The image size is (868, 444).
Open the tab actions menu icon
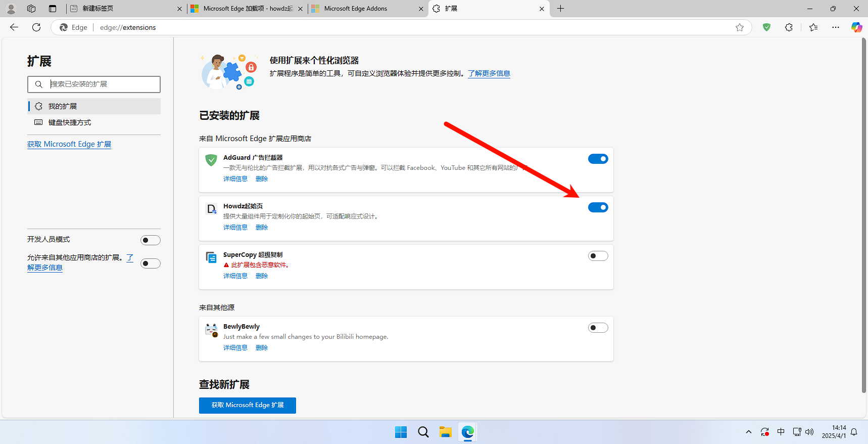53,9
